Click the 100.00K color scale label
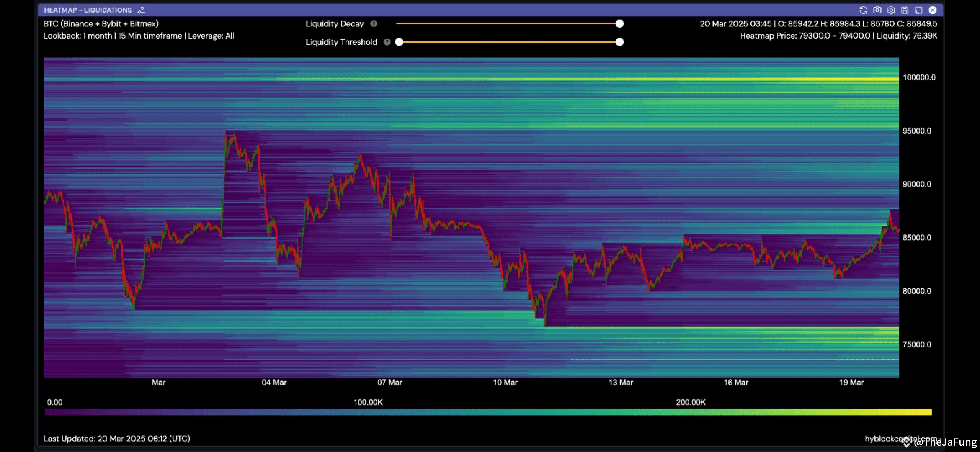Image resolution: width=980 pixels, height=452 pixels. [368, 402]
